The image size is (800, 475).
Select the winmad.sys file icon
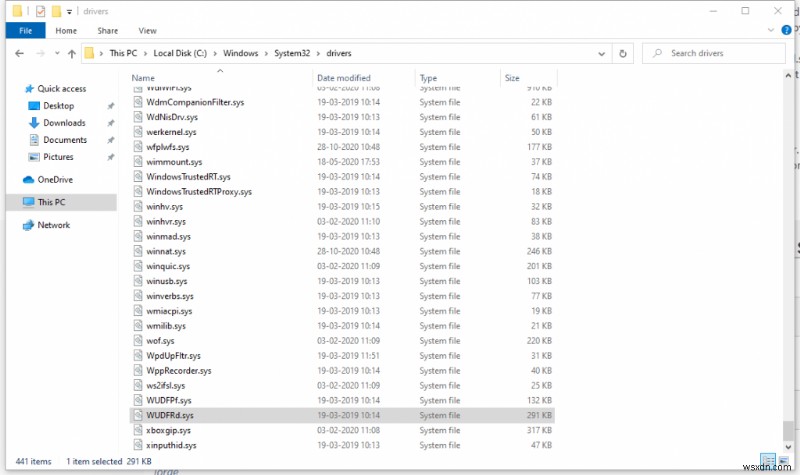[138, 236]
